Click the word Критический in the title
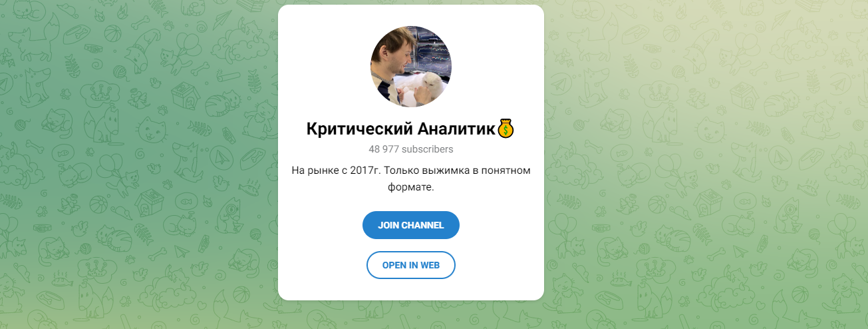This screenshot has height=329, width=868. 359,129
